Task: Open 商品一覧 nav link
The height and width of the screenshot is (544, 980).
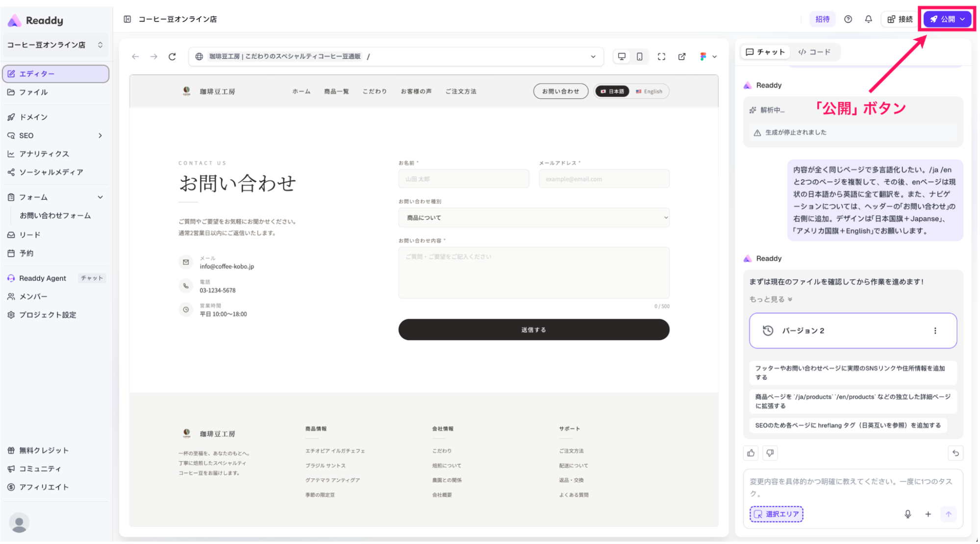Action: (336, 92)
